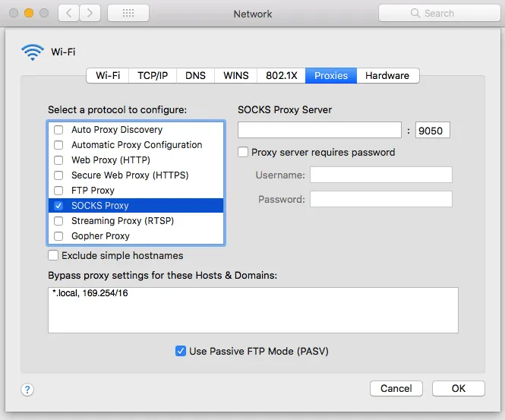Focus the Username input field

click(x=381, y=175)
